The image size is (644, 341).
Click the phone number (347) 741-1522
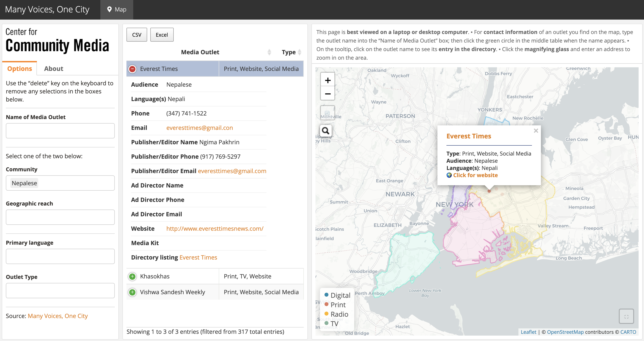tap(187, 113)
